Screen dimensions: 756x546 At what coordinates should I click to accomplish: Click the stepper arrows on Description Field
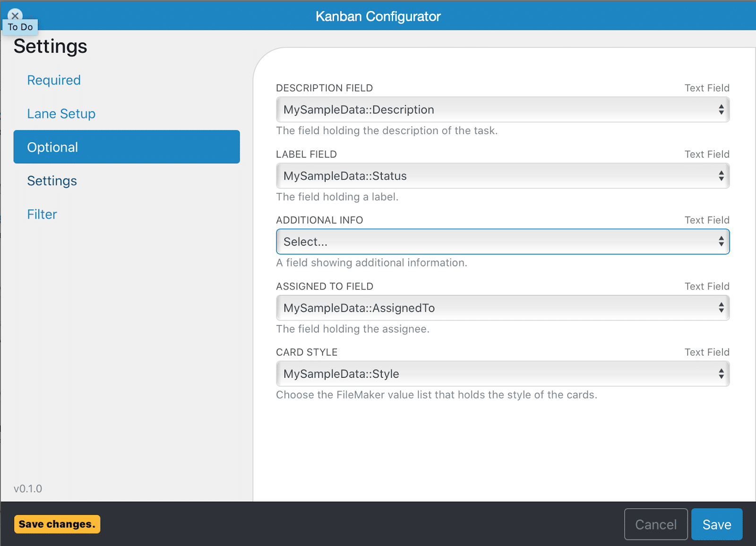point(721,109)
